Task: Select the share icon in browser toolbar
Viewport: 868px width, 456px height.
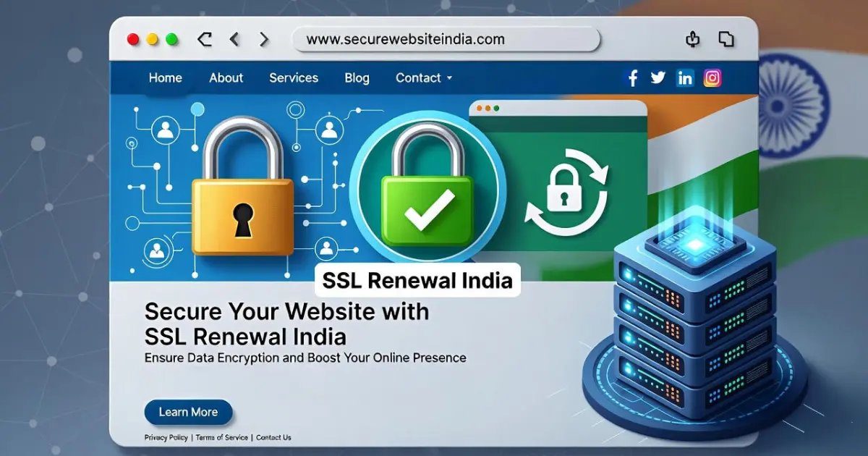Action: (692, 39)
